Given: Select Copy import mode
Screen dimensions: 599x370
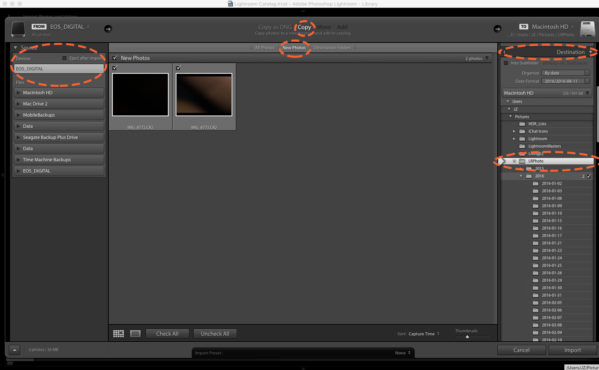Looking at the screenshot, I should (x=304, y=27).
